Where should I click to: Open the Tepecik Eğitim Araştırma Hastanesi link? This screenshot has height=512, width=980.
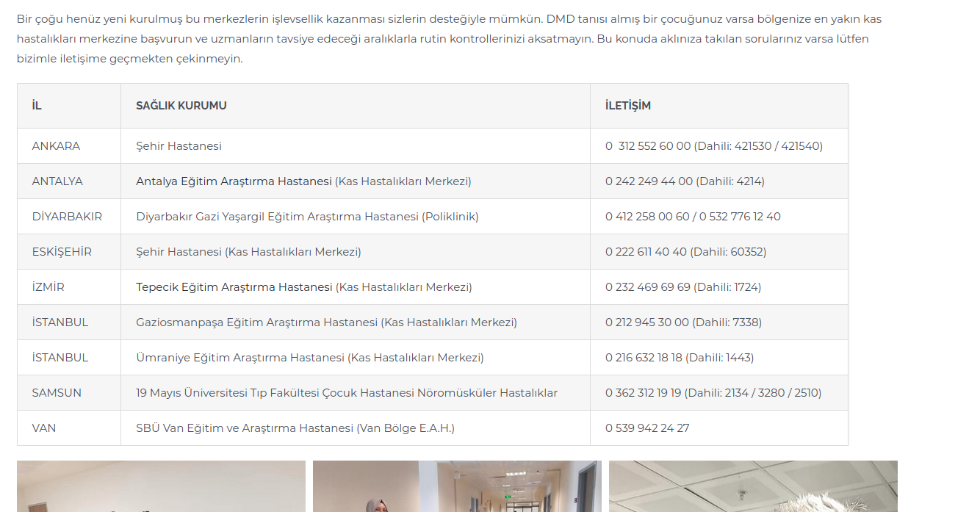tap(234, 287)
